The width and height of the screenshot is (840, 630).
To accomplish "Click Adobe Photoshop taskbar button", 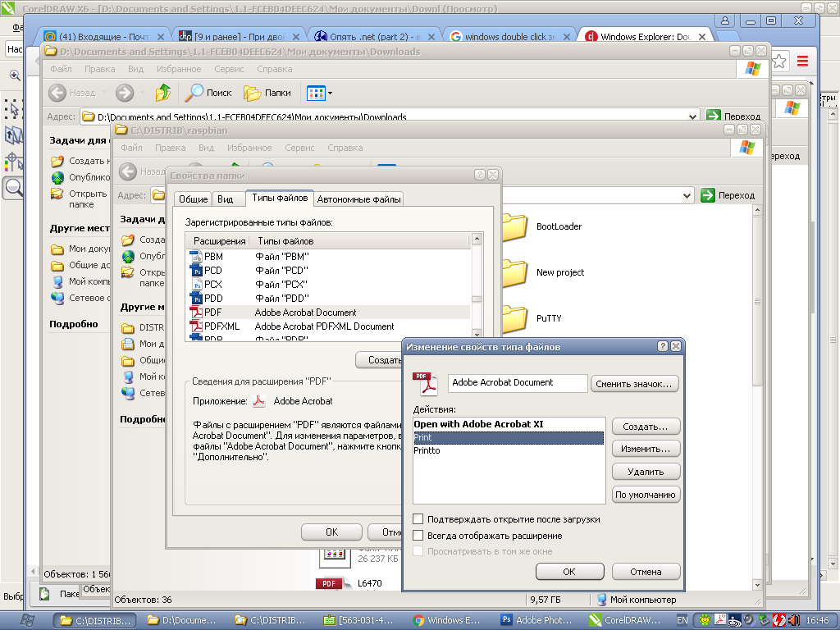I will (537, 620).
